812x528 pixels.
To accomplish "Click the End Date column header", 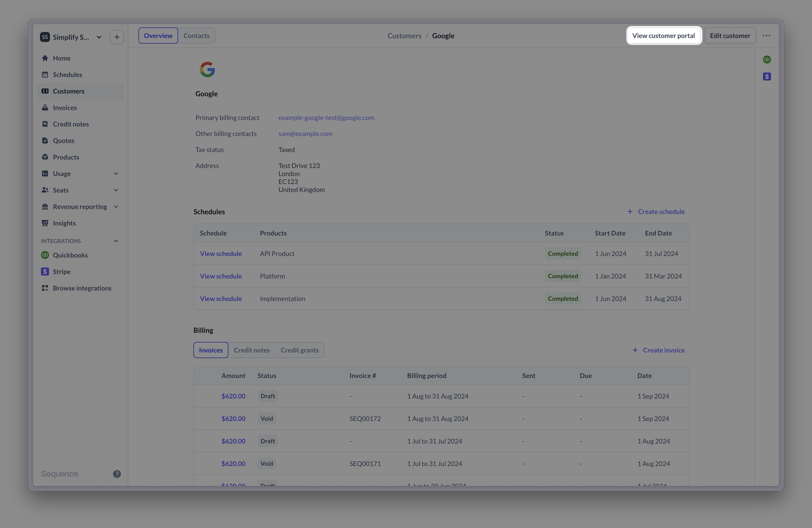I will tap(658, 233).
